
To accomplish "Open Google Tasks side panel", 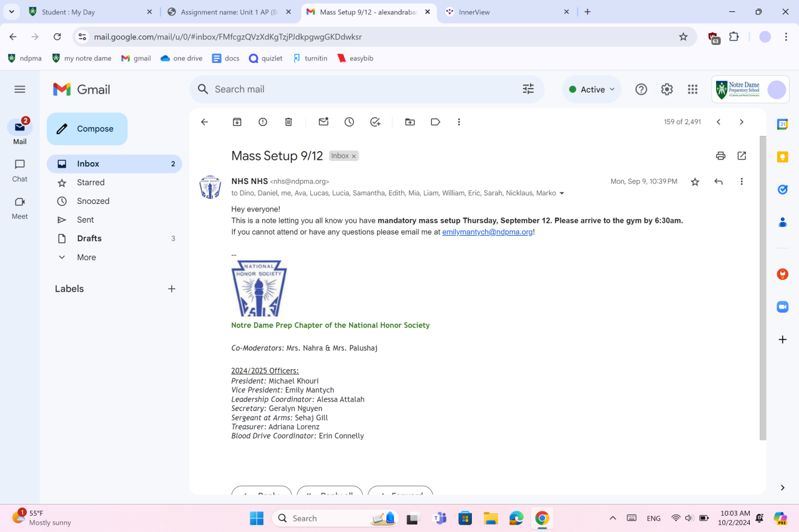I will click(782, 189).
